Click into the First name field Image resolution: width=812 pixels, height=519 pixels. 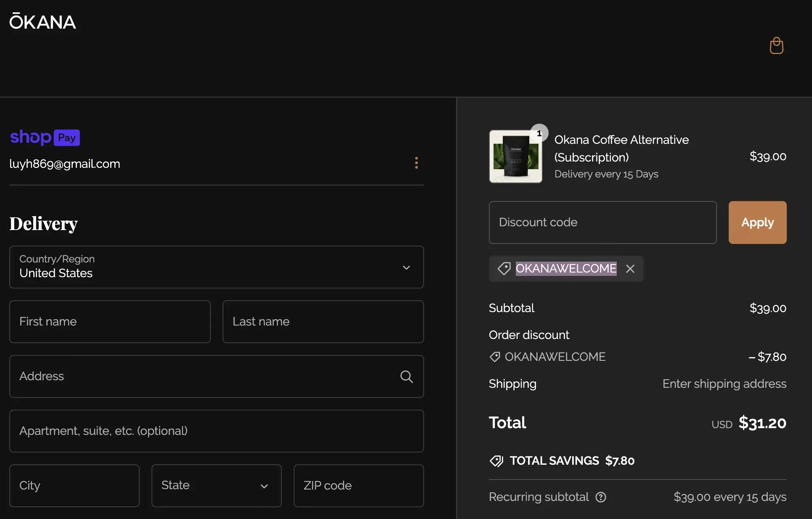[x=110, y=322]
